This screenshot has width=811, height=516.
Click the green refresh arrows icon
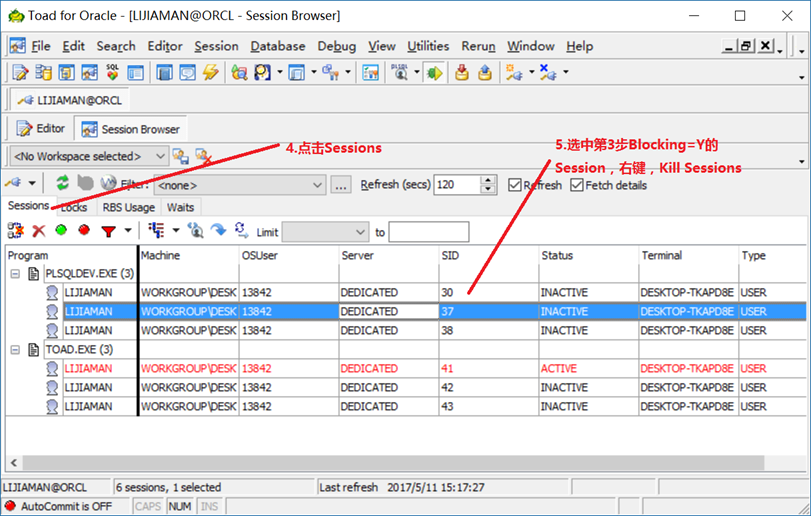[x=63, y=183]
